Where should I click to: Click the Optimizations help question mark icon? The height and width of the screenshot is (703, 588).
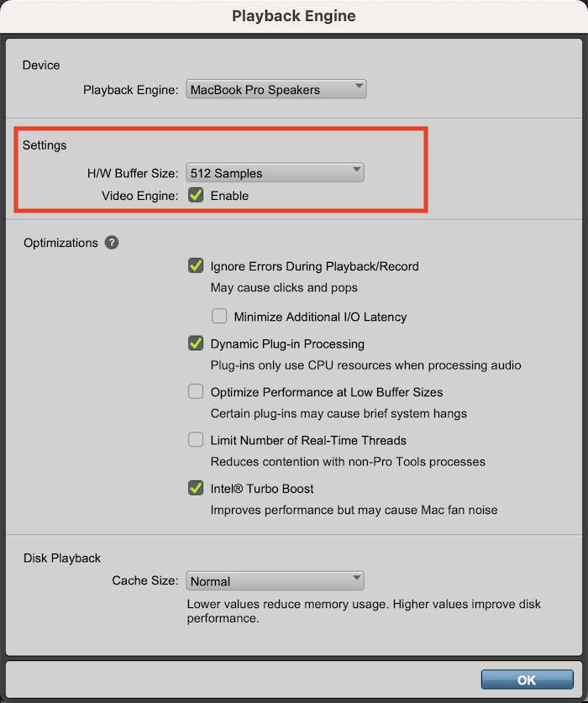[112, 243]
